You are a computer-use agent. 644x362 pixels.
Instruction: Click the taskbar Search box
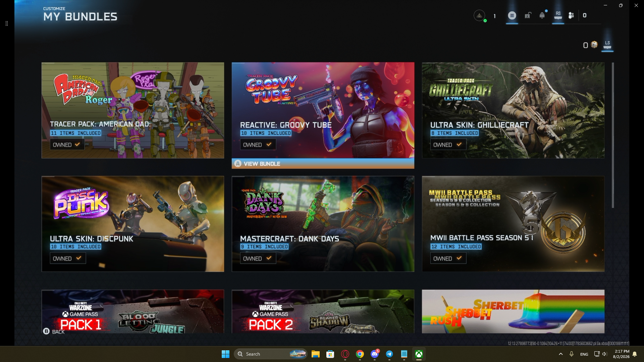pos(270,354)
